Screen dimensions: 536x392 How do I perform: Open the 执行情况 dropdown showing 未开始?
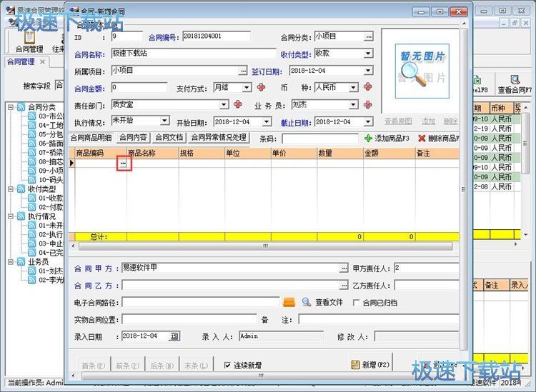point(165,121)
